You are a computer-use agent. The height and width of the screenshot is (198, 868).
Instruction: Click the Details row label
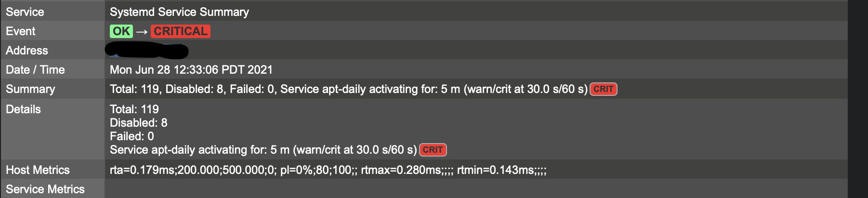point(23,109)
